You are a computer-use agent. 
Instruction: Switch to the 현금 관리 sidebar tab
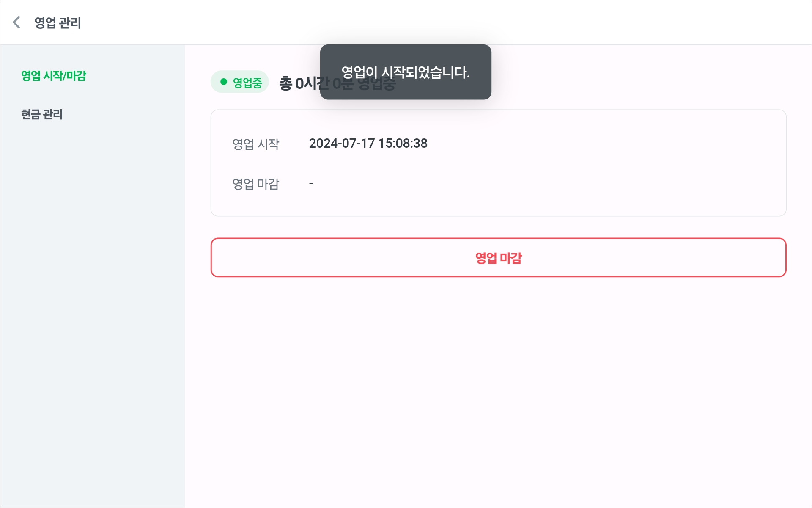point(42,114)
